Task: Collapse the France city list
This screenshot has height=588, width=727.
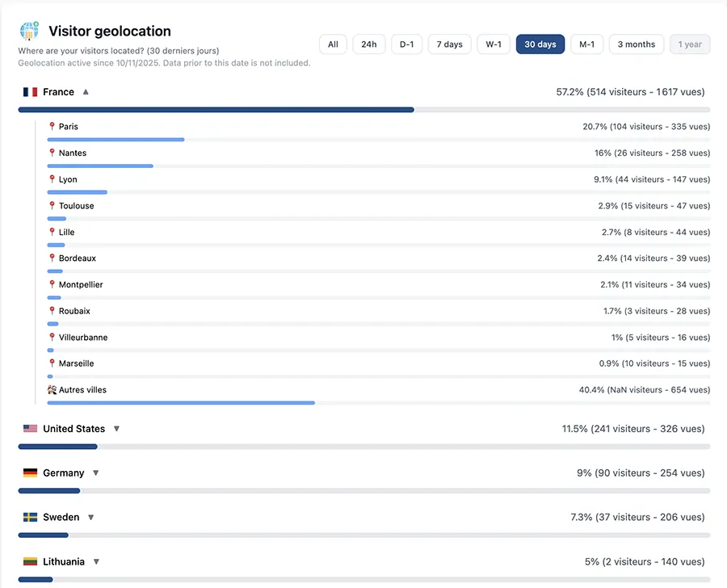Action: point(86,92)
